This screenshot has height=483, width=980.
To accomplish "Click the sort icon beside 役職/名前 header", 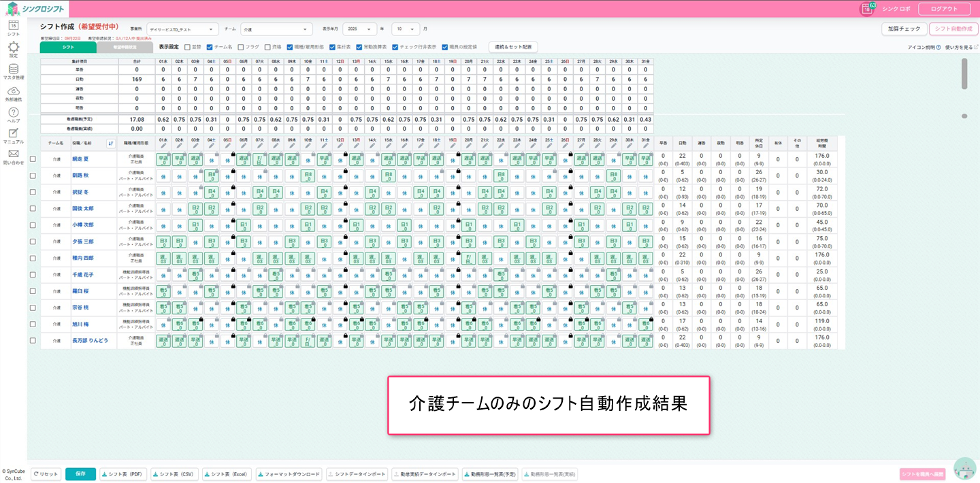I will pyautogui.click(x=111, y=144).
